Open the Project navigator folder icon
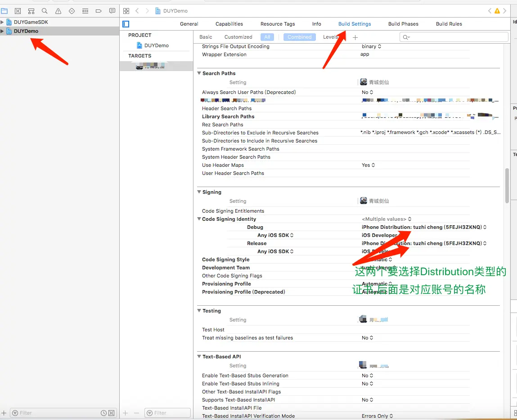517x420 pixels. click(4, 11)
